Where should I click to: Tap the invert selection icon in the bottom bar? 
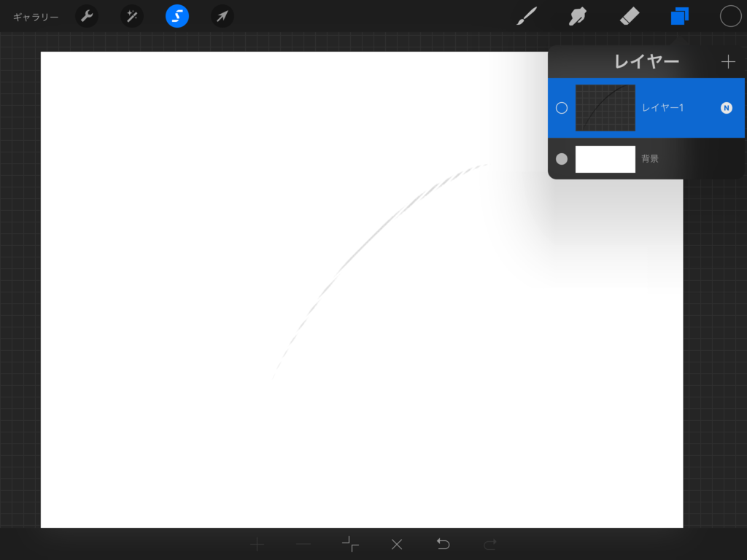tap(350, 544)
